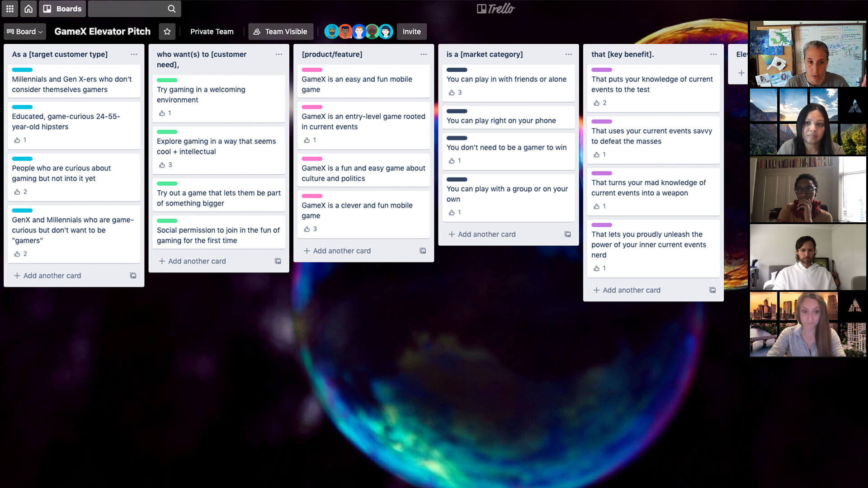Open Team Visible sharing dropdown
This screenshot has height=488, width=868.
click(281, 32)
